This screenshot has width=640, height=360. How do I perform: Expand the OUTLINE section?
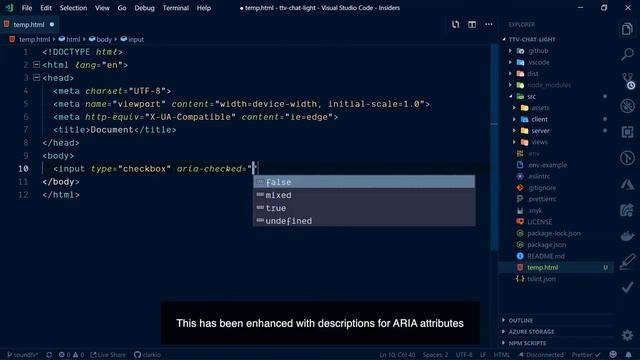pyautogui.click(x=521, y=321)
